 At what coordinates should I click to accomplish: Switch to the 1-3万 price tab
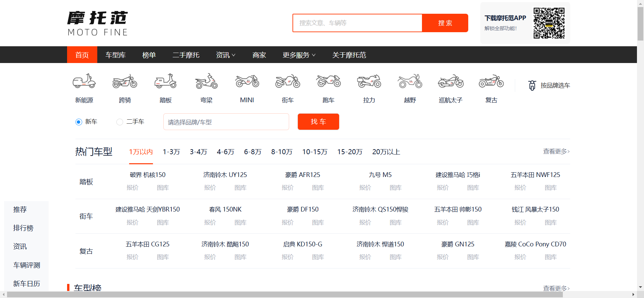pos(171,152)
